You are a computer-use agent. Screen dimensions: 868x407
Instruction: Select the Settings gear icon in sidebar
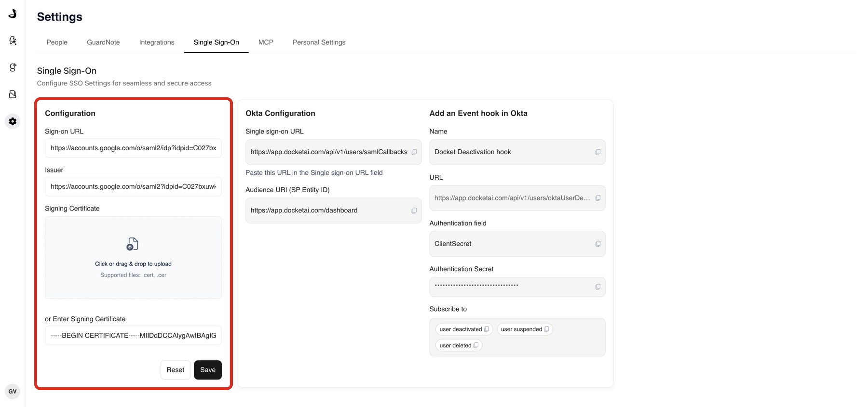(13, 121)
